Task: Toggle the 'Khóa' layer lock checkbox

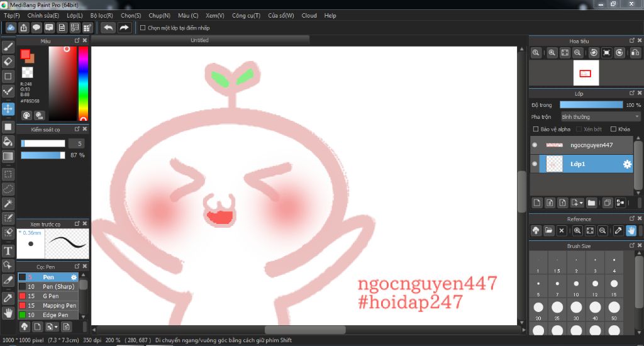Action: (613, 129)
